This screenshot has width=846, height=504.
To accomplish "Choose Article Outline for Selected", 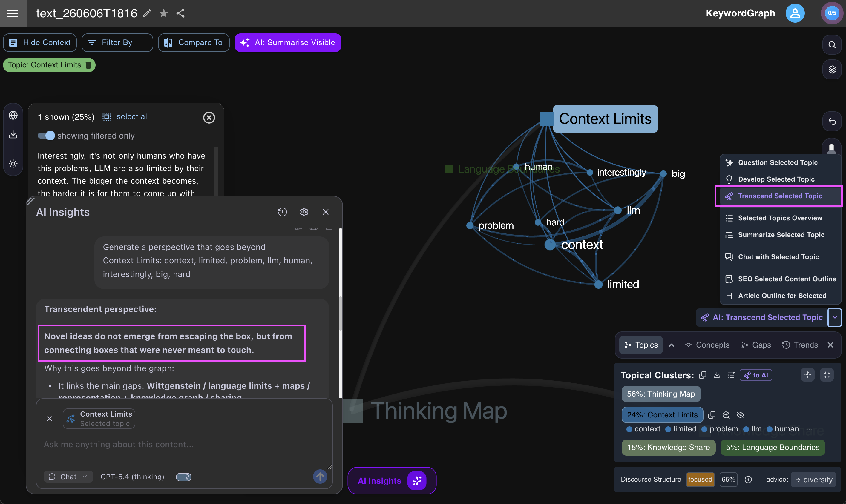I will point(780,296).
